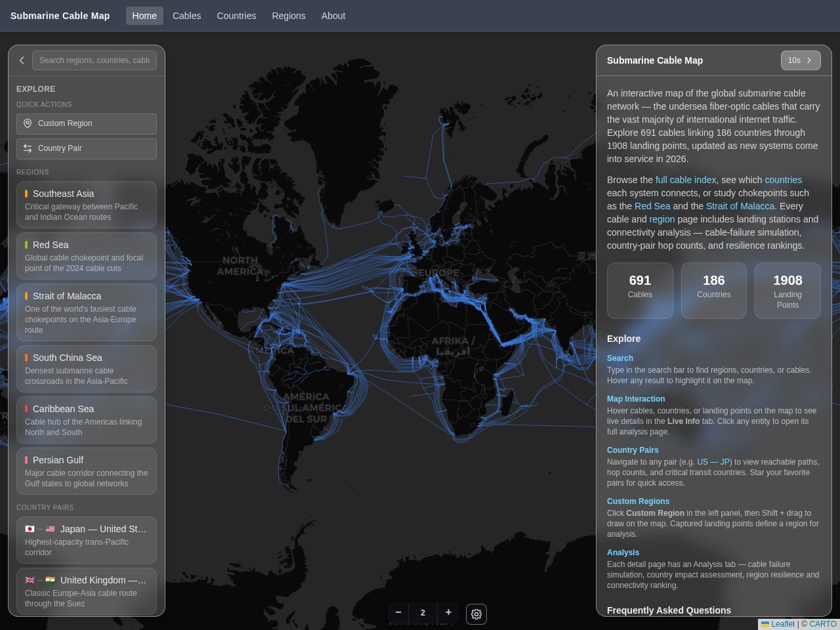
Task: Zoom out with the minus button
Action: click(398, 613)
